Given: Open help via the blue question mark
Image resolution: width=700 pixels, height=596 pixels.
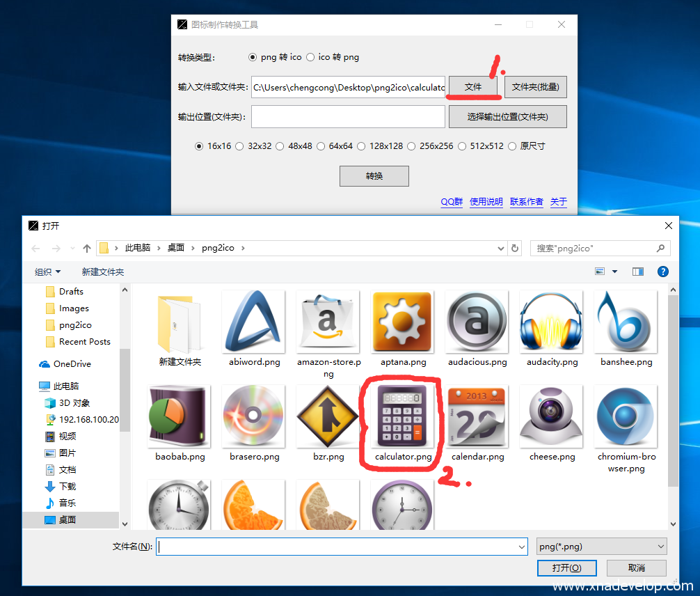Looking at the screenshot, I should (x=663, y=272).
